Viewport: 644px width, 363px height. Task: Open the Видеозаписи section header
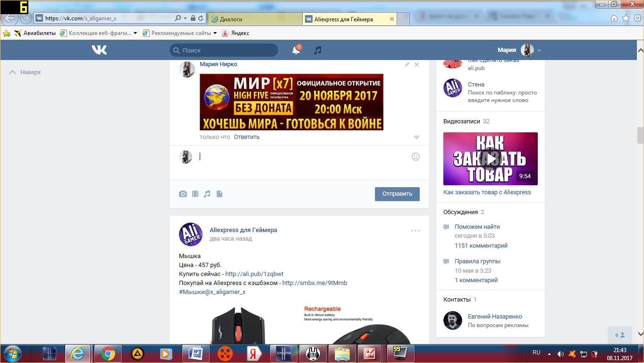point(461,121)
